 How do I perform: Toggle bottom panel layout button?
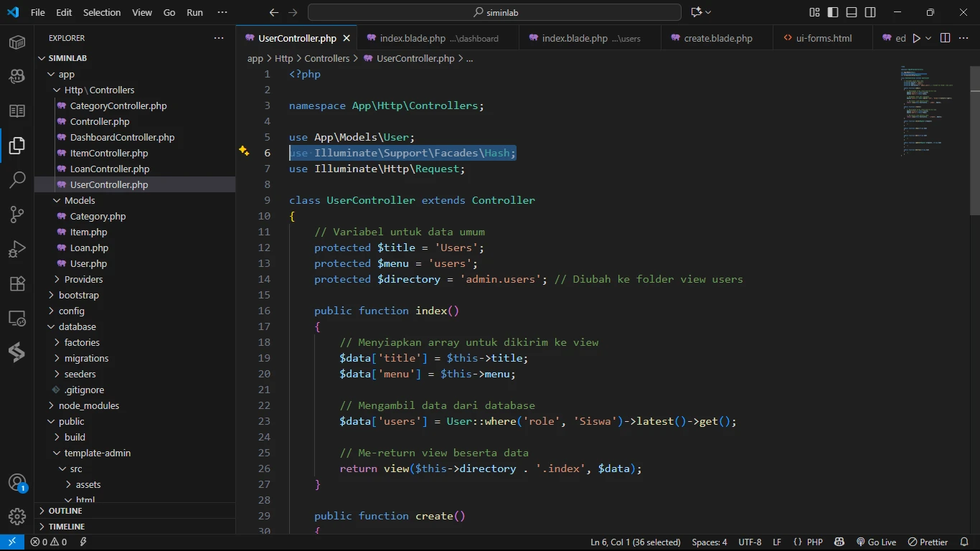tap(852, 12)
